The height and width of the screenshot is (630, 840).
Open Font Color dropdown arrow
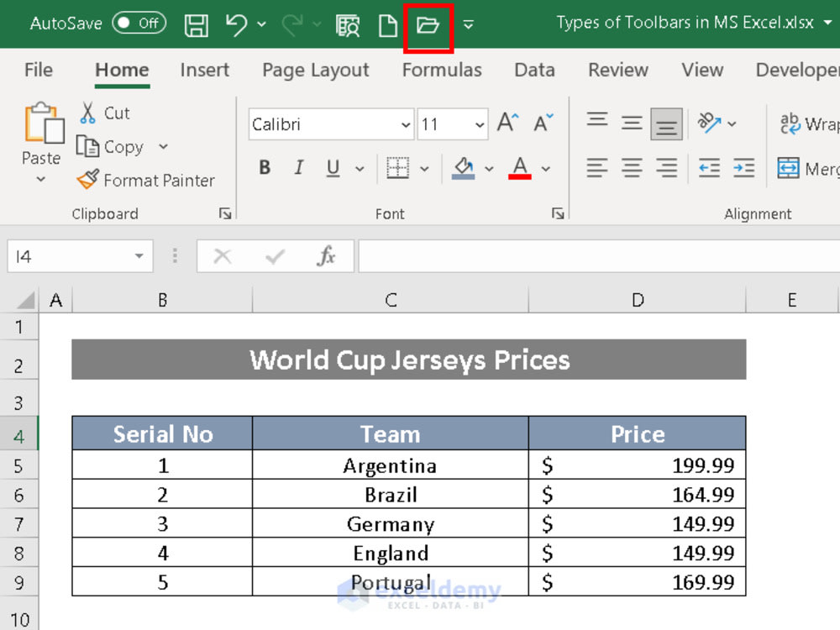[x=545, y=169]
